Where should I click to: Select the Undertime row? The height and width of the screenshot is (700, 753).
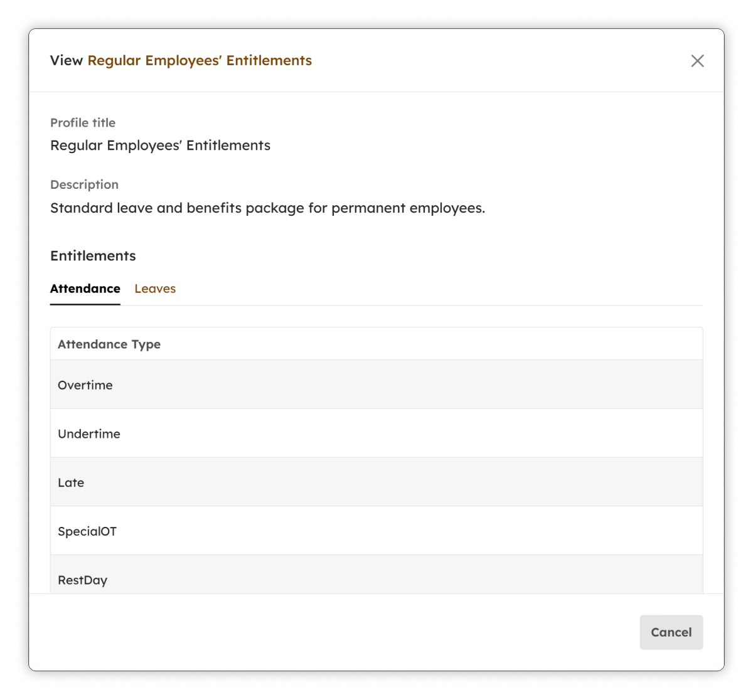(x=376, y=433)
